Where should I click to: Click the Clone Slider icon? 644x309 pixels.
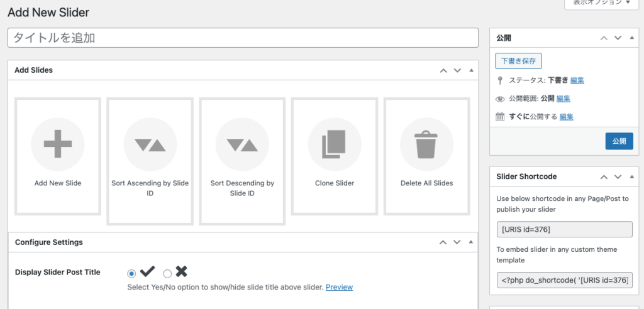334,144
